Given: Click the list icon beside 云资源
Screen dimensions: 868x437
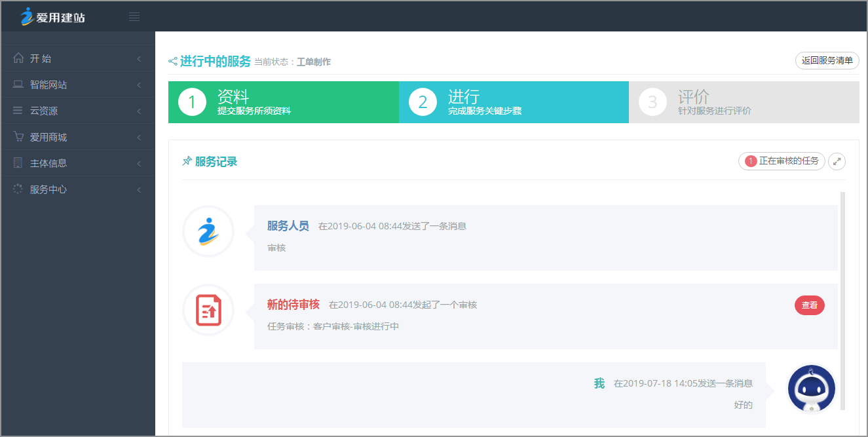Looking at the screenshot, I should coord(18,111).
